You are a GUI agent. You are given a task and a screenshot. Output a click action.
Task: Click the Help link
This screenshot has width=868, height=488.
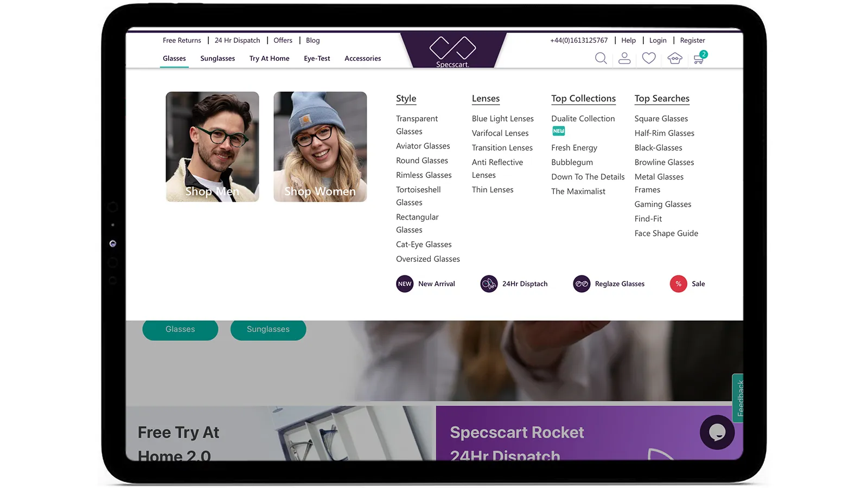pos(628,41)
